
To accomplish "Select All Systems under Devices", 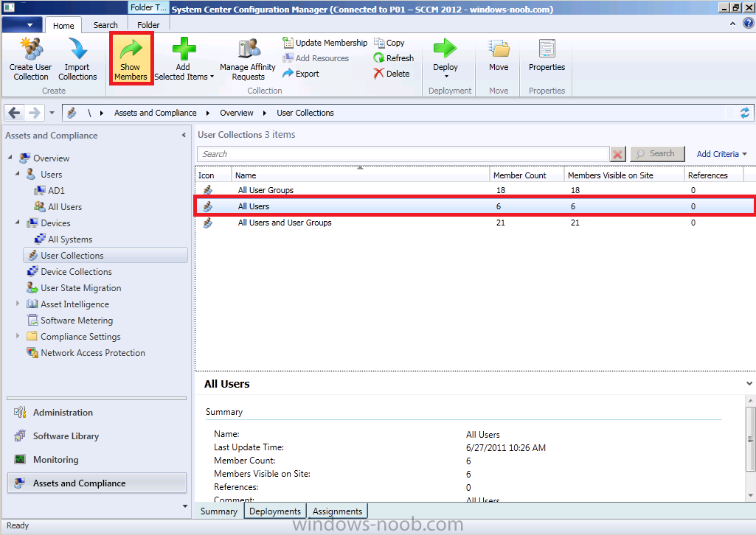I will 63,239.
